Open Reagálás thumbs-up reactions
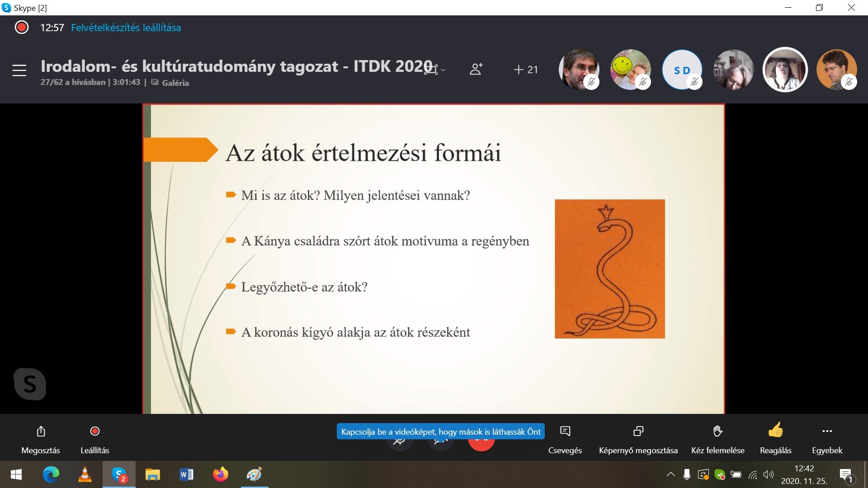This screenshot has width=868, height=488. click(x=775, y=431)
